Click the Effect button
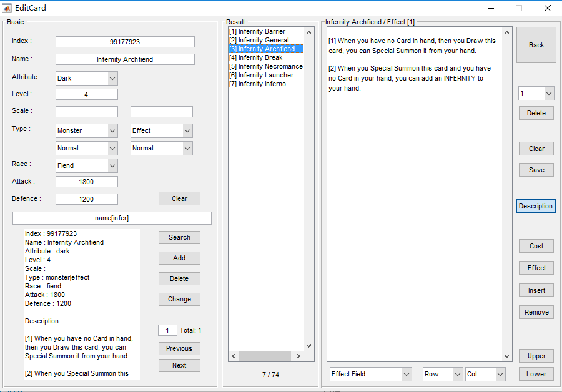 coord(536,268)
